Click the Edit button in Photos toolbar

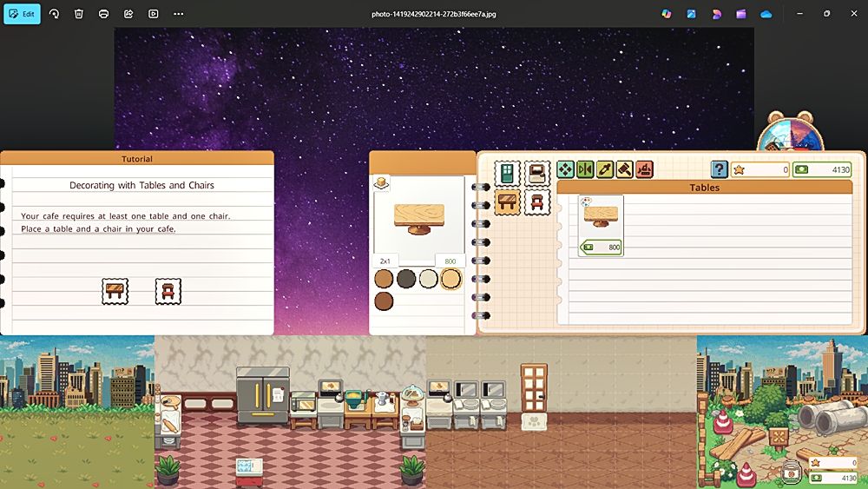(x=23, y=14)
